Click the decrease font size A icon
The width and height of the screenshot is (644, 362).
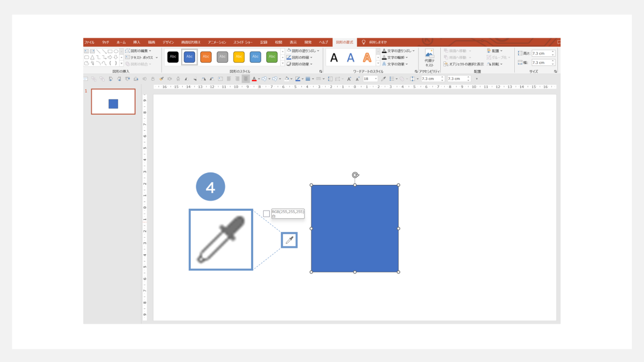(x=357, y=79)
